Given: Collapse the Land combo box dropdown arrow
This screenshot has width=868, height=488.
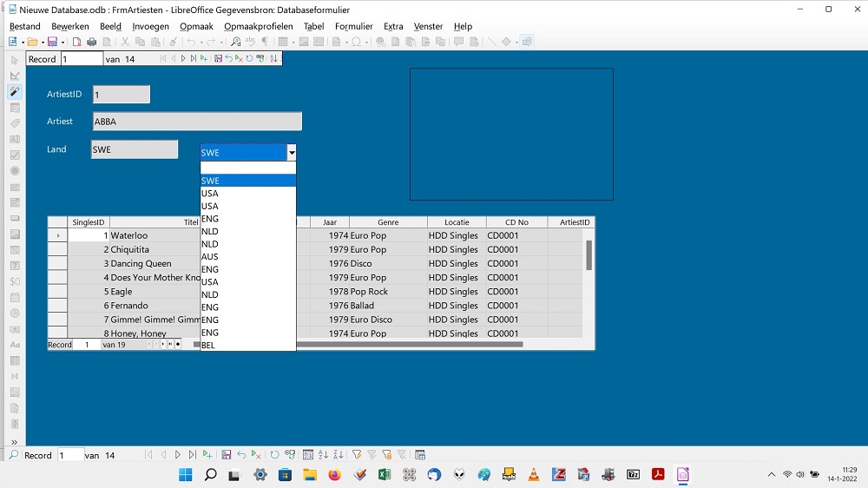Looking at the screenshot, I should click(292, 153).
